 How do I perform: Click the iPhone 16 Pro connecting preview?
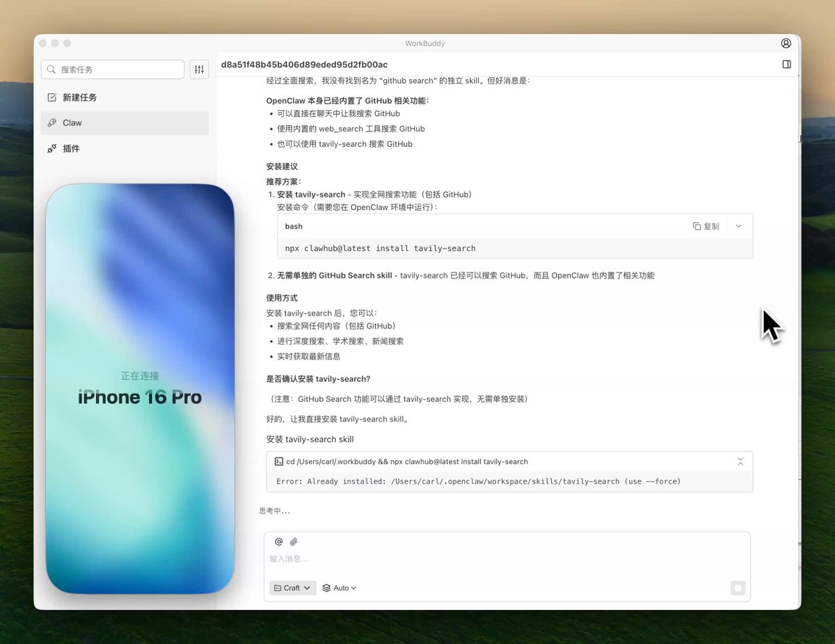tap(140, 389)
